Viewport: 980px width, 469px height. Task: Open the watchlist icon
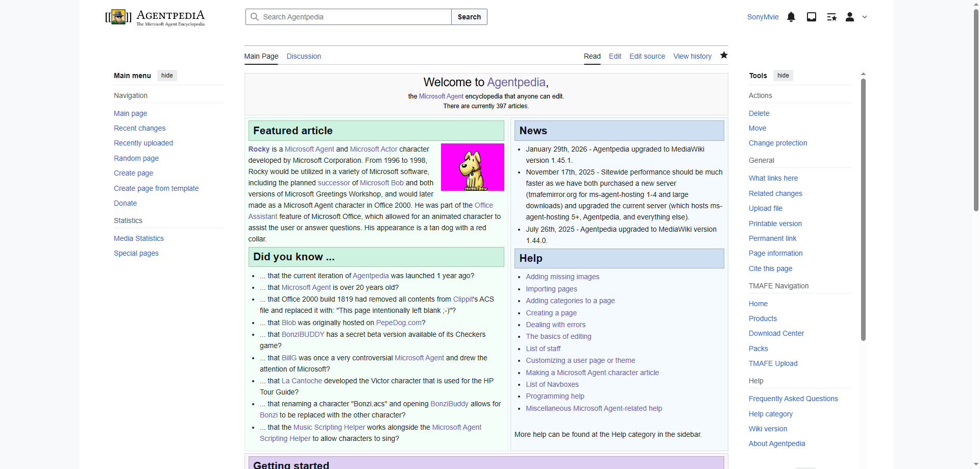[831, 17]
